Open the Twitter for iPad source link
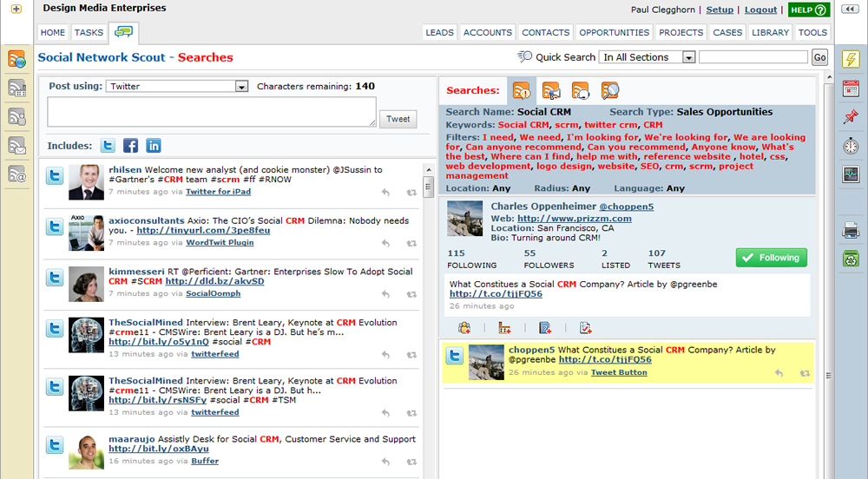This screenshot has height=479, width=868. point(218,192)
